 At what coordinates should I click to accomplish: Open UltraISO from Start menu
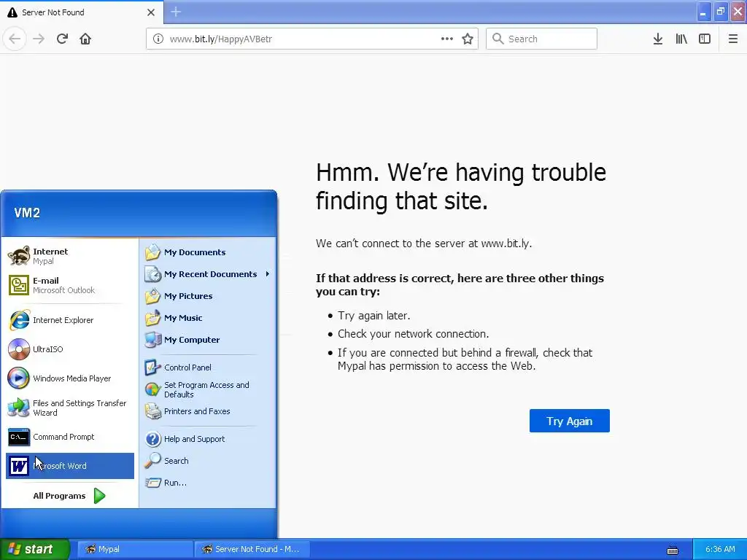coord(70,349)
